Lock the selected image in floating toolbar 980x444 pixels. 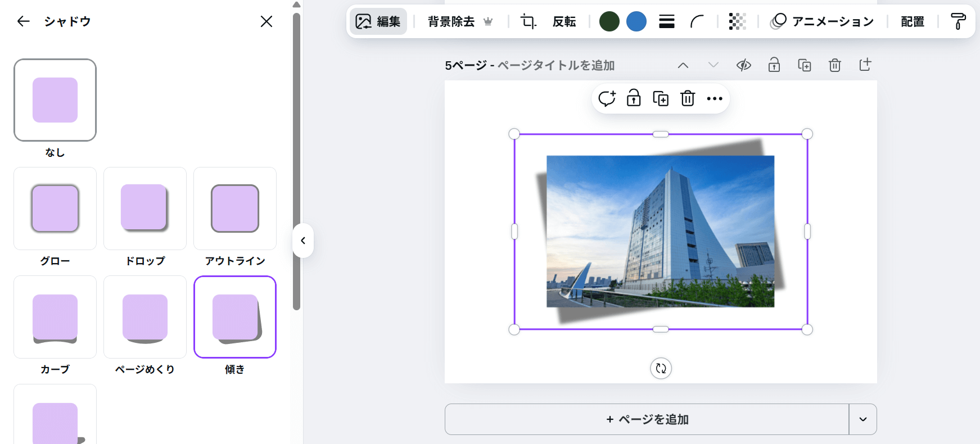[x=634, y=98]
